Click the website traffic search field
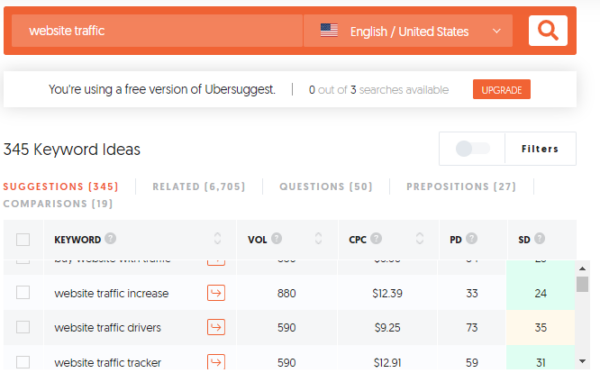 point(157,31)
